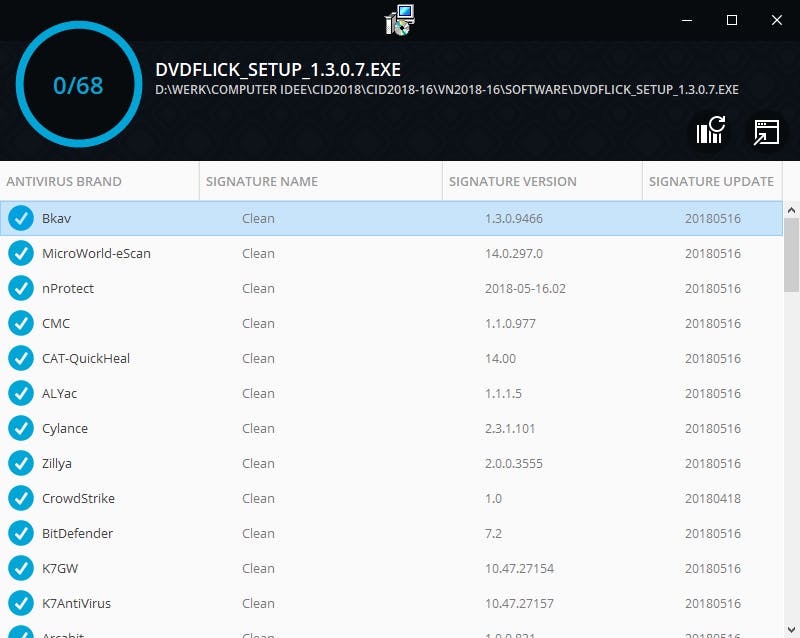Click the Clean result for Bkav
The height and width of the screenshot is (638, 800).
258,218
